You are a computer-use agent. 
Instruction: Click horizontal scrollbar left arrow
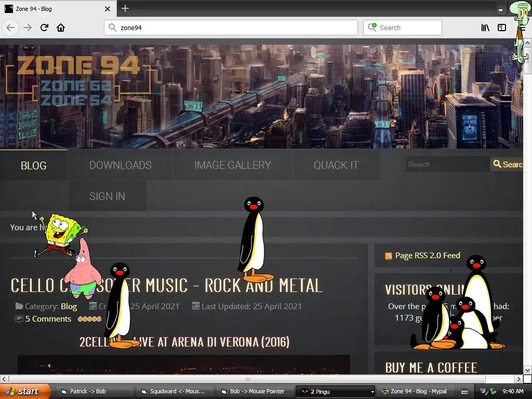(4, 379)
